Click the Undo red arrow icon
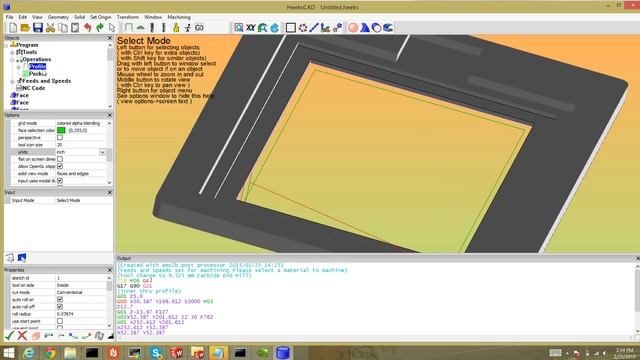640x360 pixels. pos(87,27)
